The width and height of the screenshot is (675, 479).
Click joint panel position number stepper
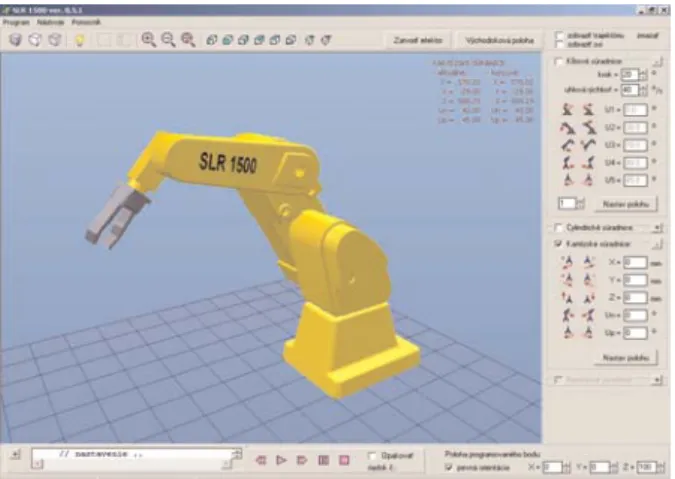580,204
